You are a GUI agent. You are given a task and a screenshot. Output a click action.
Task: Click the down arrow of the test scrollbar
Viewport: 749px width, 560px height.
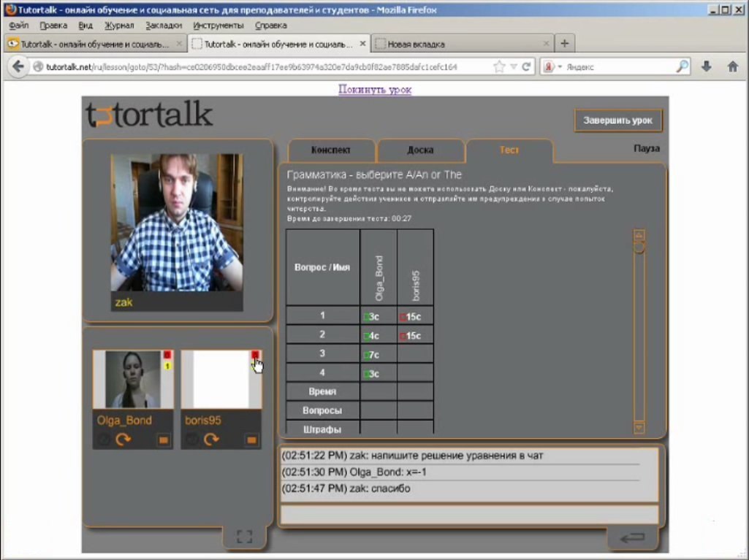coord(639,427)
